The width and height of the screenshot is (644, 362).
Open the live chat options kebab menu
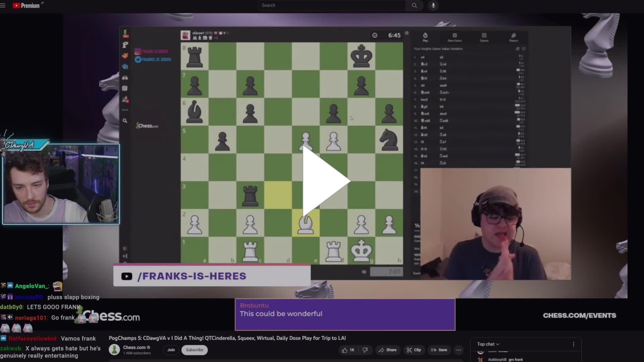(574, 344)
